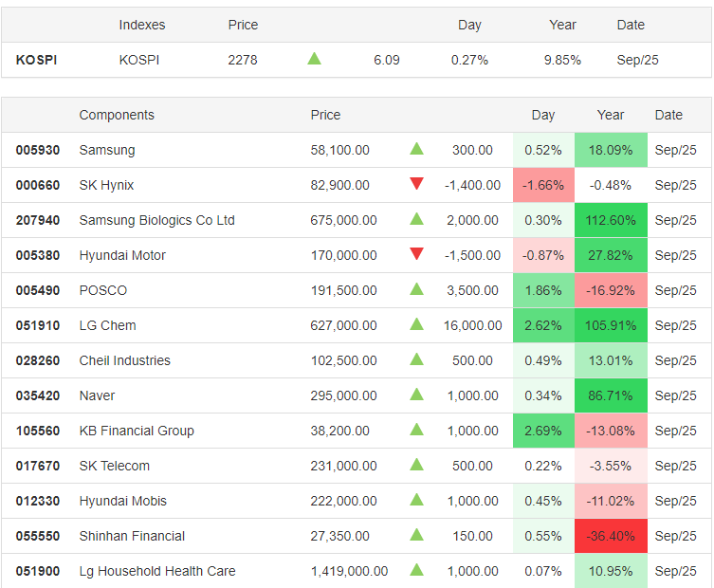Image resolution: width=714 pixels, height=588 pixels.
Task: Click the -16.92% yearly change cell
Action: click(x=611, y=290)
